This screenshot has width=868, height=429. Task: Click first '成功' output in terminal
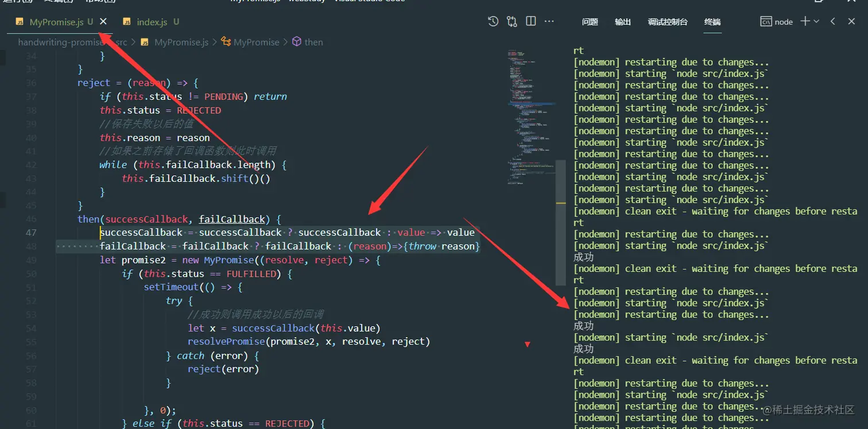[584, 257]
